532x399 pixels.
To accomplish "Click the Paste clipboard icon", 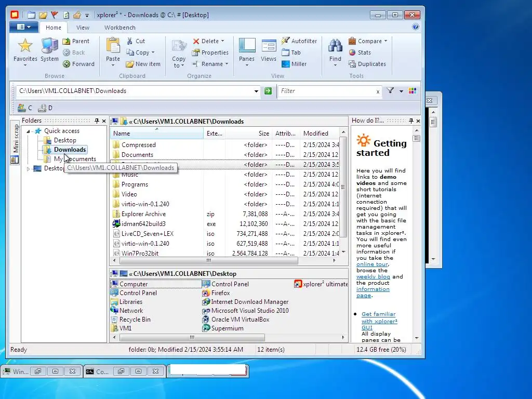I will [x=113, y=46].
